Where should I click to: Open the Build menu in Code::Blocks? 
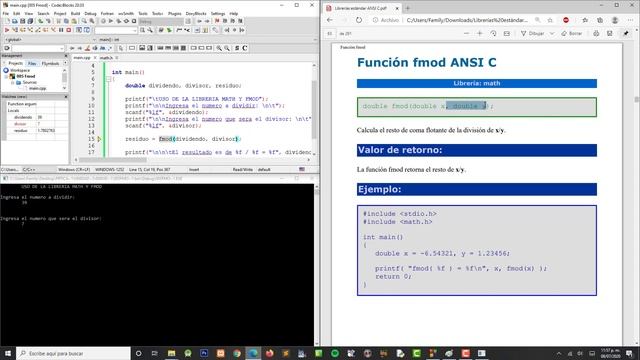pyautogui.click(x=76, y=13)
